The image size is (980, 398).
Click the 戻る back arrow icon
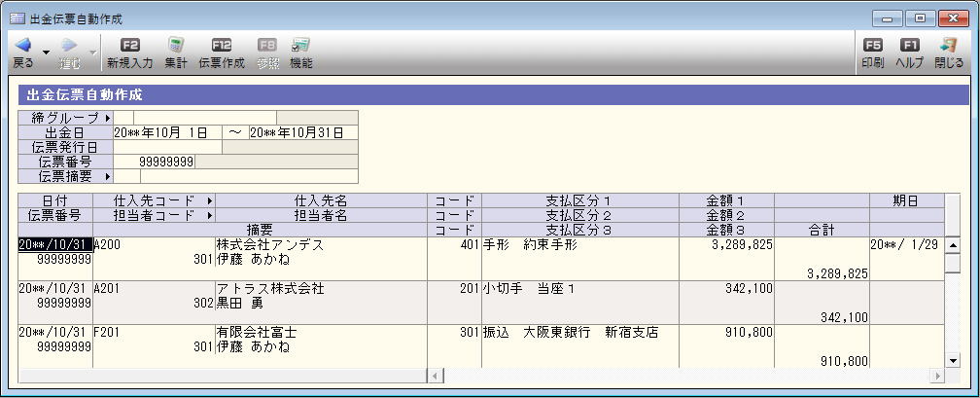pos(22,46)
